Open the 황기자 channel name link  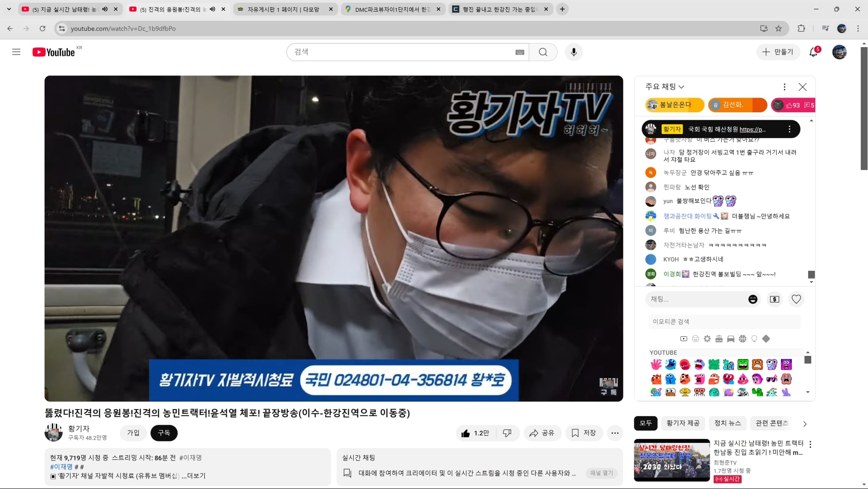pyautogui.click(x=79, y=428)
